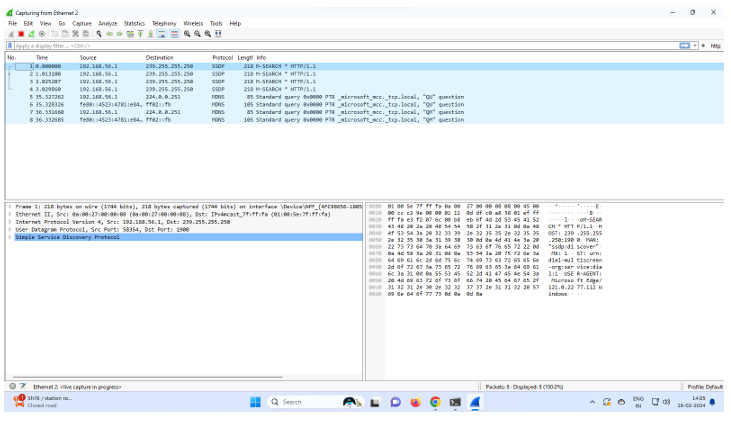Go to previous packet with the left arrow
Screen dimensions: 731x421
point(109,34)
